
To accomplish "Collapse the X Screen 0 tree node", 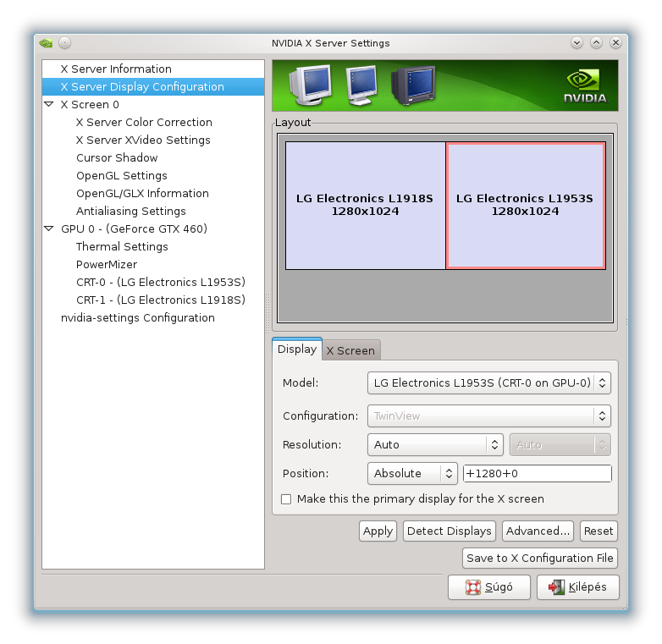I will point(49,104).
